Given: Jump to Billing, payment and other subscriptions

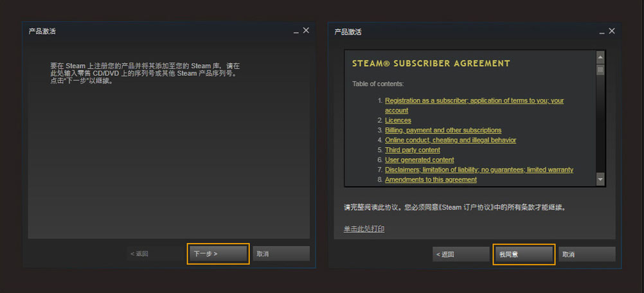Looking at the screenshot, I should pyautogui.click(x=443, y=130).
